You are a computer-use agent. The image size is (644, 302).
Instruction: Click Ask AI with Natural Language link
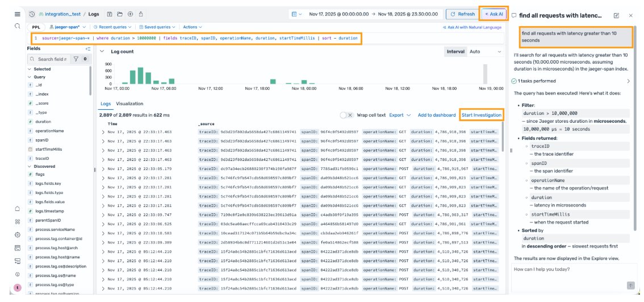coord(472,27)
